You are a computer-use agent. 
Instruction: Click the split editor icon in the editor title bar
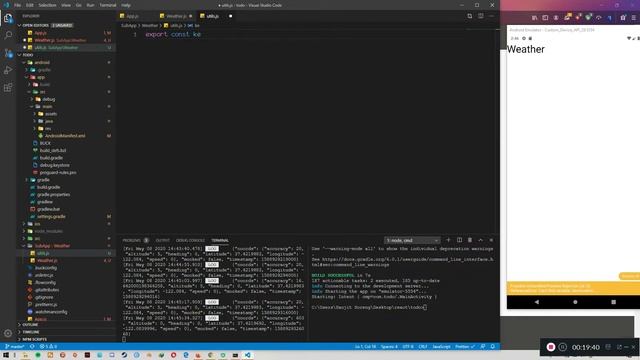480,16
